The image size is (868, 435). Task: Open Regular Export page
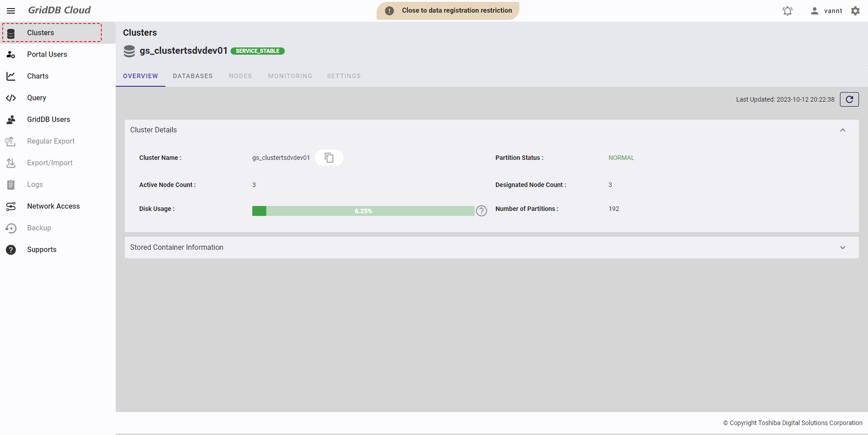click(x=58, y=141)
